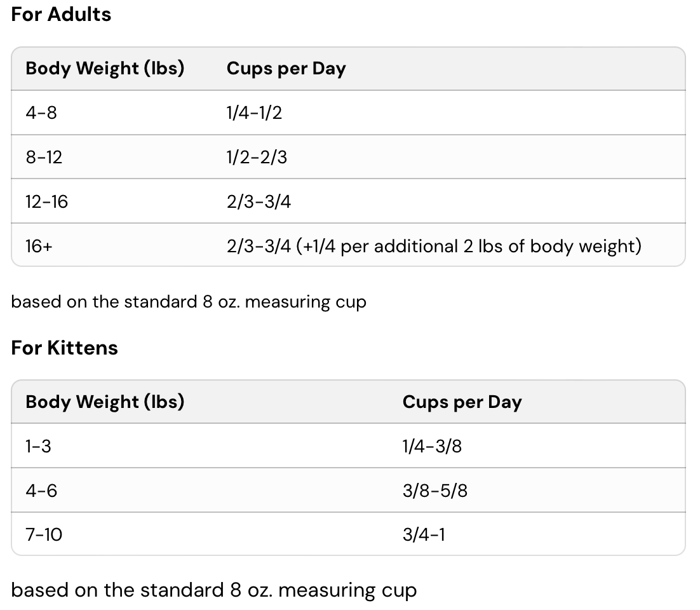
Task: Click the kitten "4-6" weight cell
Action: pos(41,491)
